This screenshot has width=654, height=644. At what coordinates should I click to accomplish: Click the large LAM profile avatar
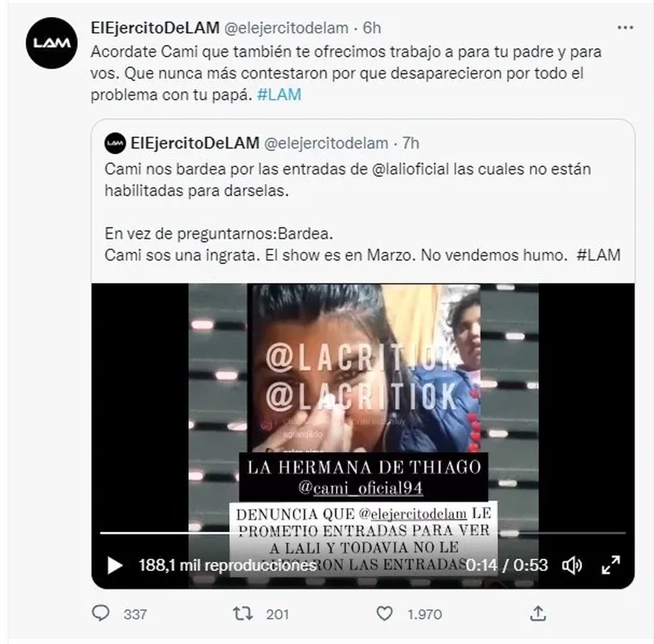(x=52, y=42)
